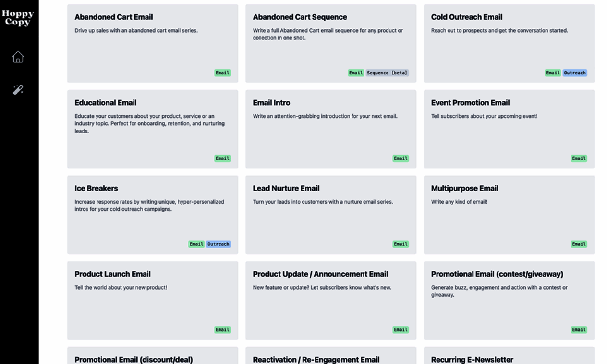This screenshot has height=364, width=607.
Task: Click Outreach tag on Ice Breakers card
Action: 219,244
